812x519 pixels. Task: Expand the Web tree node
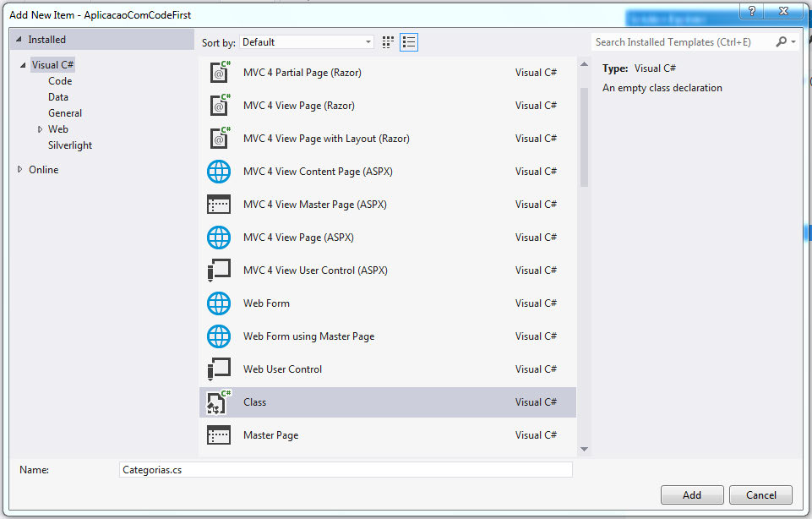[x=40, y=129]
